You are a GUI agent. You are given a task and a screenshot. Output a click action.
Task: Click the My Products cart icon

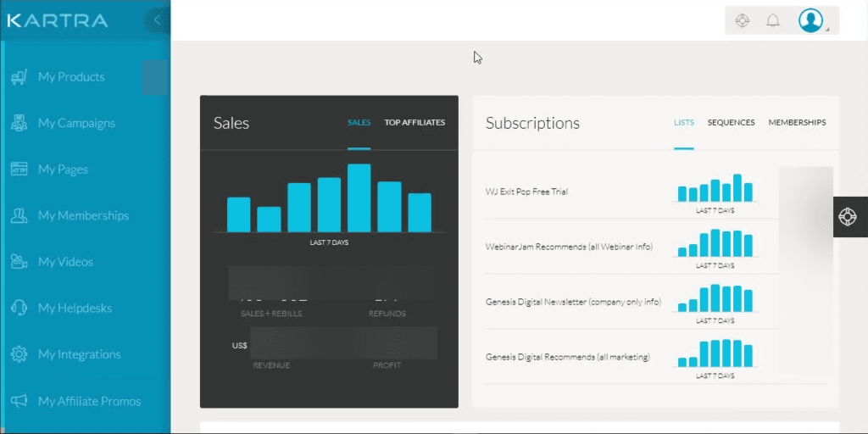[x=19, y=77]
